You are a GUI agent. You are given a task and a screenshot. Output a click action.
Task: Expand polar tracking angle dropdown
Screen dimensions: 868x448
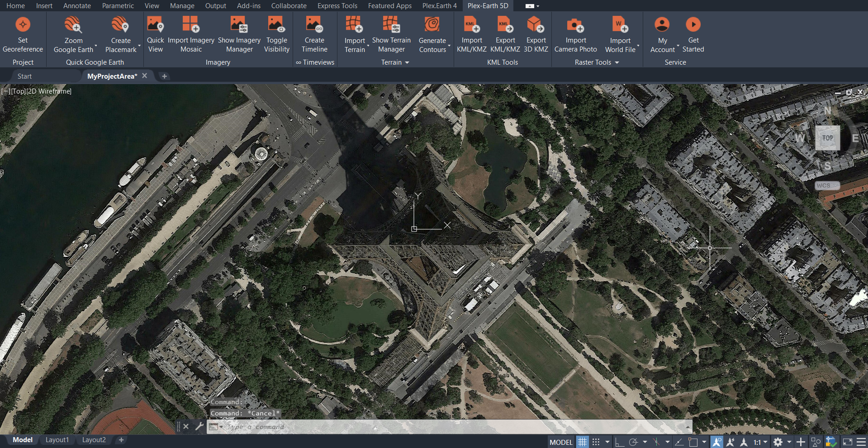pos(645,442)
